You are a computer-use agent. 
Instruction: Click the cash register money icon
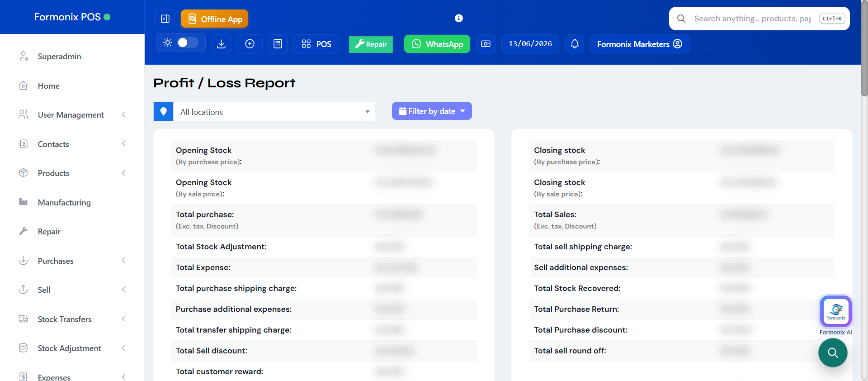pos(486,44)
